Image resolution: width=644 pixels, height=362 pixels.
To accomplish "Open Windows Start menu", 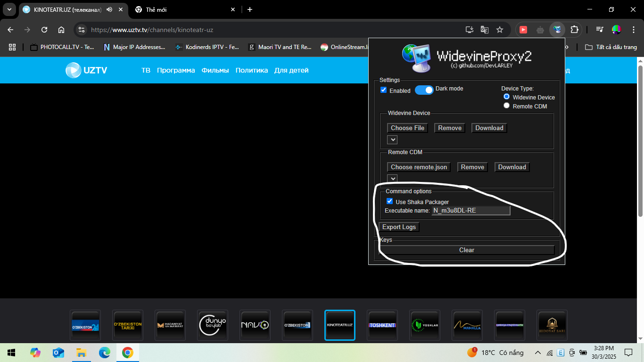I will [11, 353].
